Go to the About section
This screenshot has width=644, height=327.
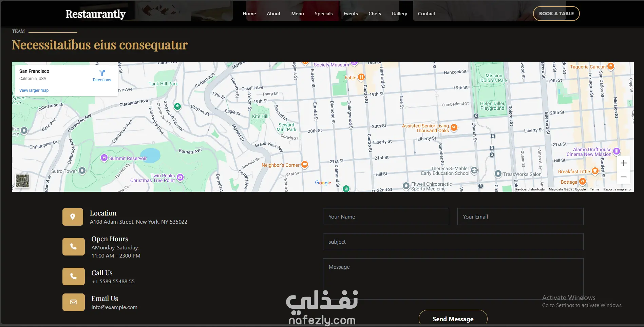click(273, 14)
